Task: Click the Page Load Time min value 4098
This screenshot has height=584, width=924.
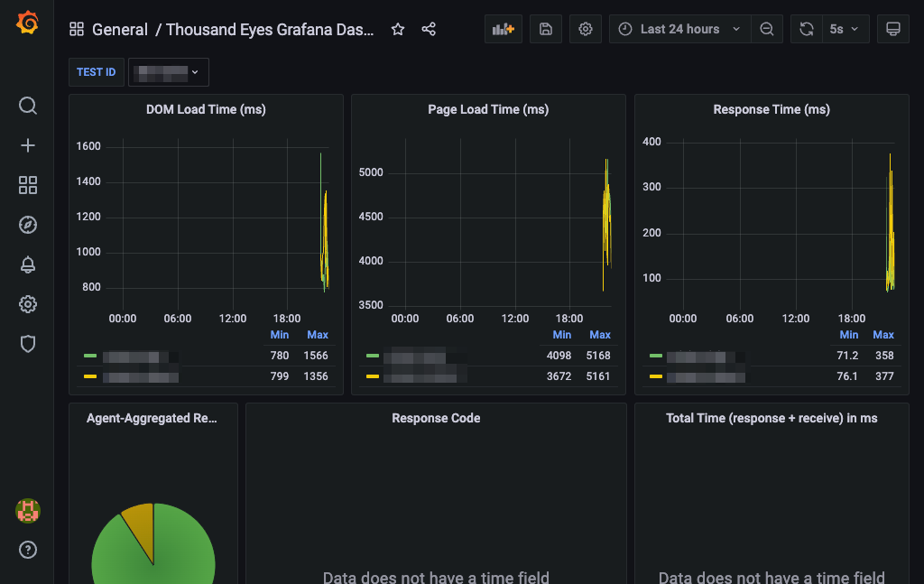Action: [559, 356]
